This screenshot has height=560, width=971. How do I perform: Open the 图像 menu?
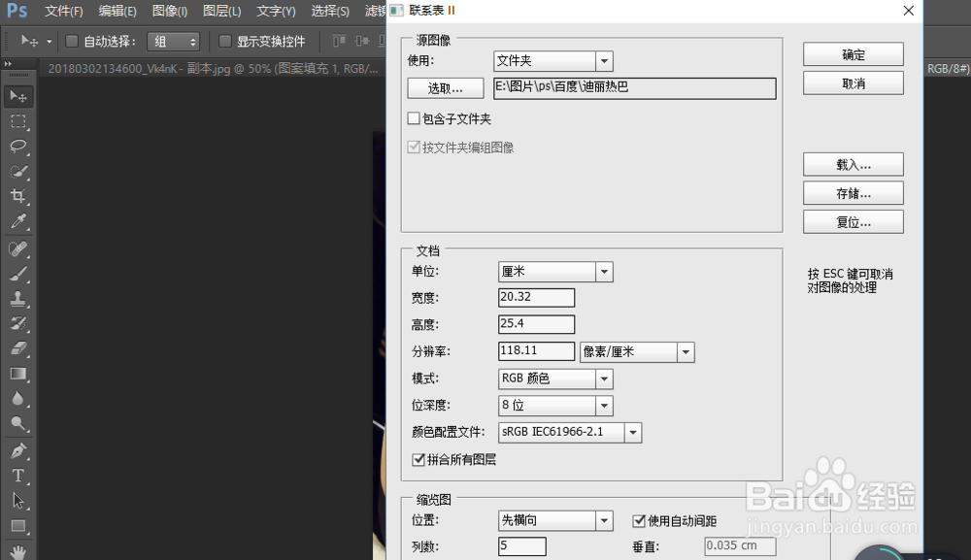point(169,12)
